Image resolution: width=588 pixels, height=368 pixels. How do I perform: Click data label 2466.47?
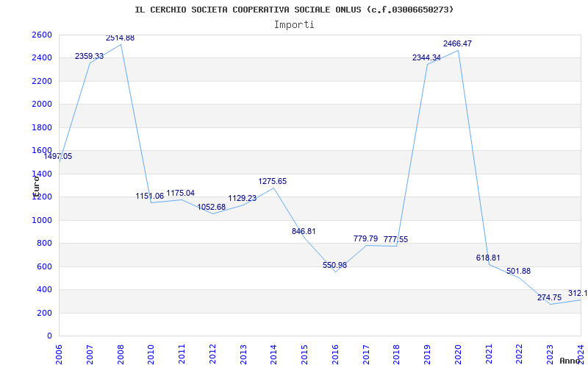[x=457, y=43]
